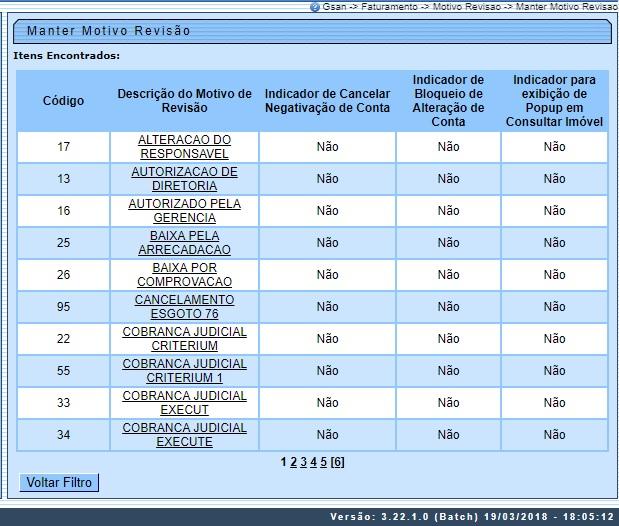Click the blue help icon beside Gsan
Screen dimensions: 619x526
click(x=315, y=6)
